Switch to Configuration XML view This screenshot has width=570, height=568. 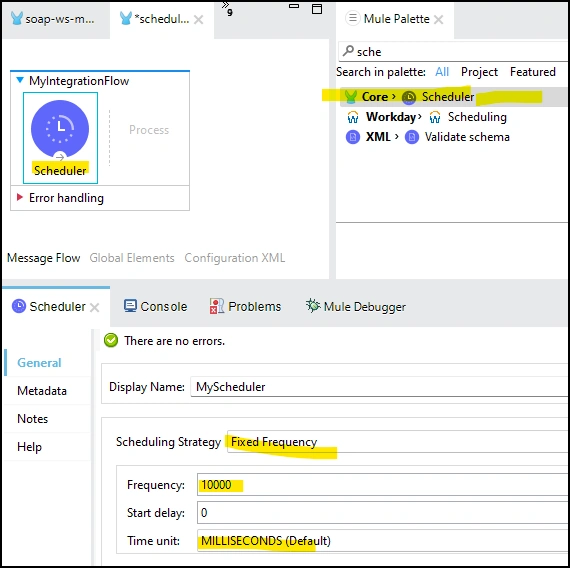click(234, 258)
